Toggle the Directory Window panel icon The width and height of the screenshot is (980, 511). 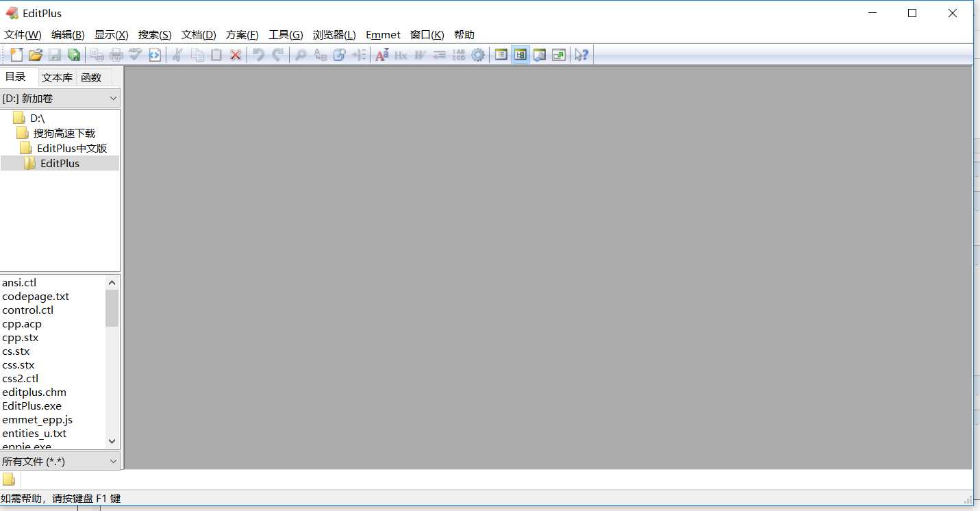[x=520, y=55]
